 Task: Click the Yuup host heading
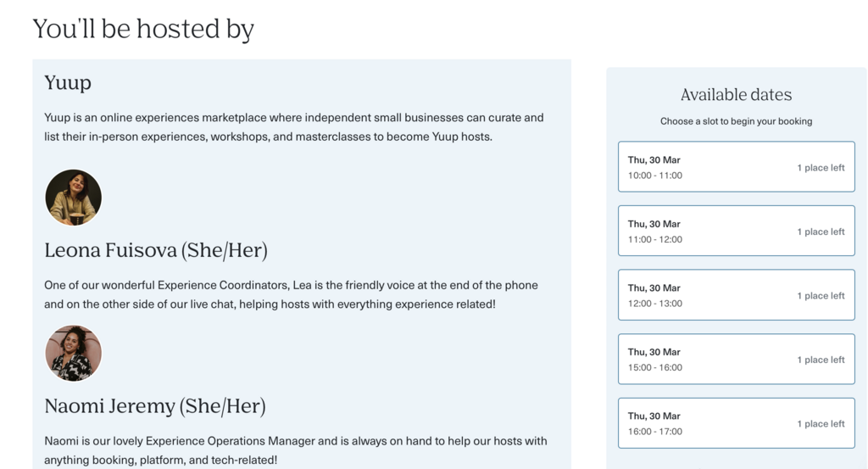(68, 83)
